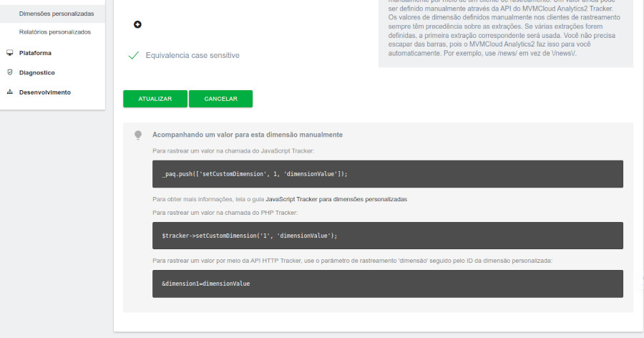
Task: Expand the Plataforma menu section
Action: coord(35,53)
